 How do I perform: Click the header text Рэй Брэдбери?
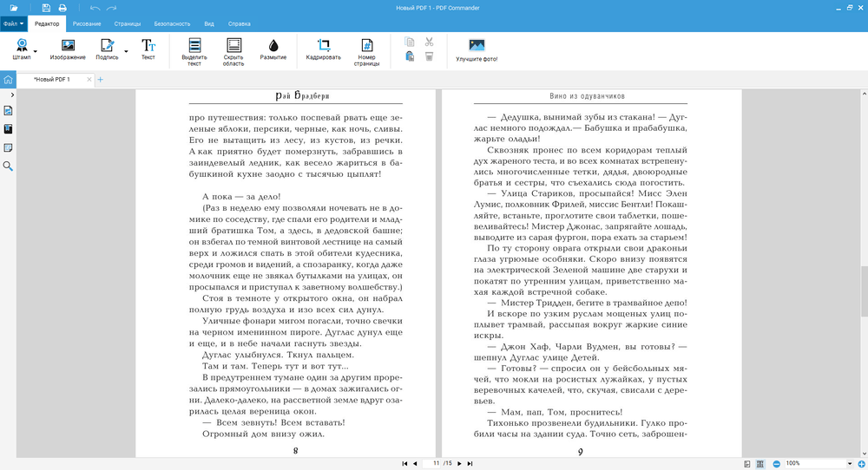pos(302,95)
